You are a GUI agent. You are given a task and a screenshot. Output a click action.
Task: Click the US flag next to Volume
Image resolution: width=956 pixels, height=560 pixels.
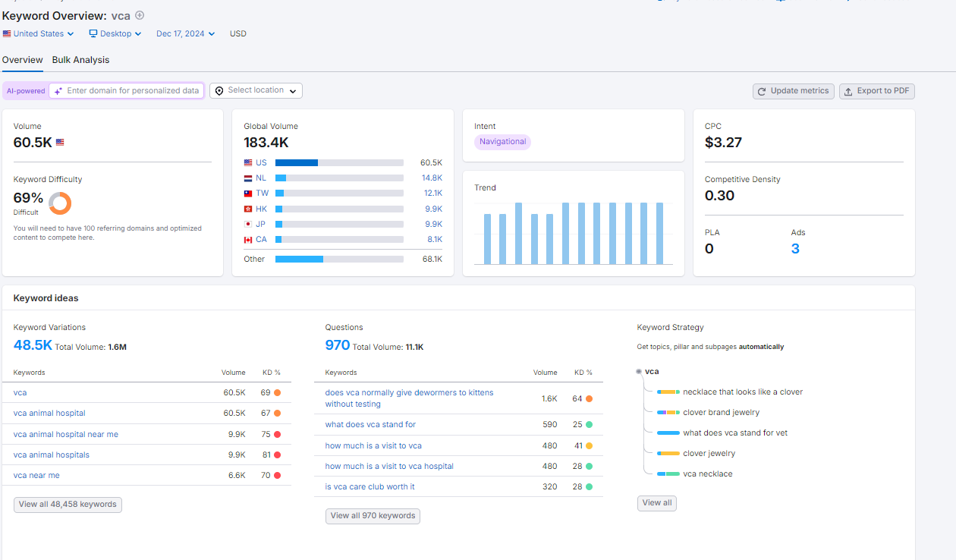pyautogui.click(x=60, y=142)
